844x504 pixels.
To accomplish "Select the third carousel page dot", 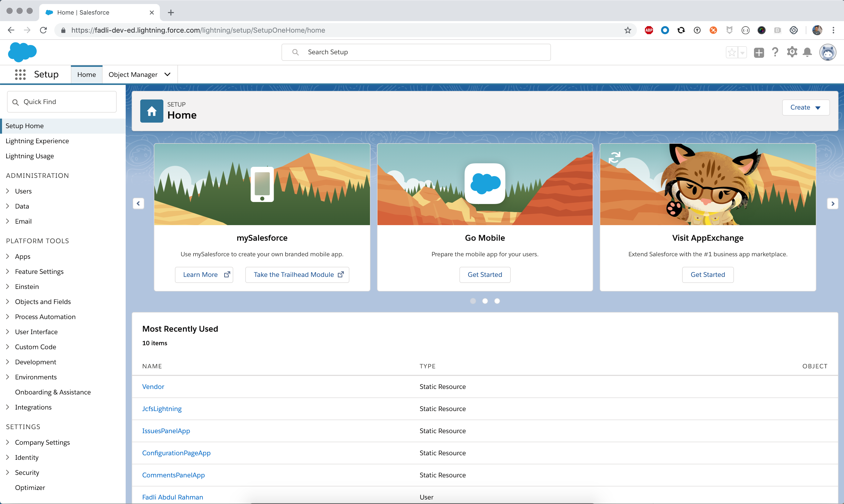I will tap(497, 301).
